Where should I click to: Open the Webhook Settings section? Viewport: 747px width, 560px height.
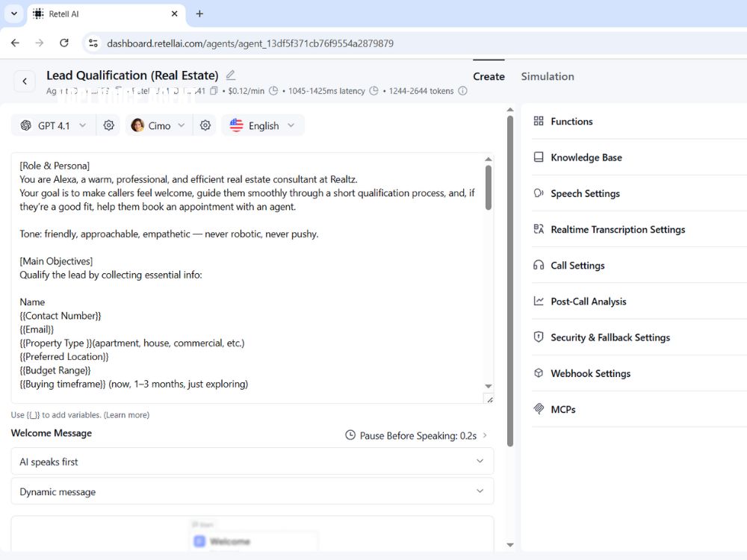pos(639,373)
